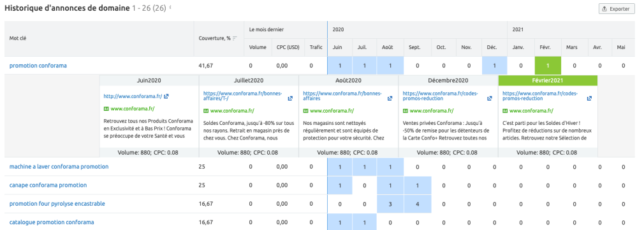The width and height of the screenshot is (644, 230).
Task: Open keyword link promotion conforama
Action: (38, 65)
